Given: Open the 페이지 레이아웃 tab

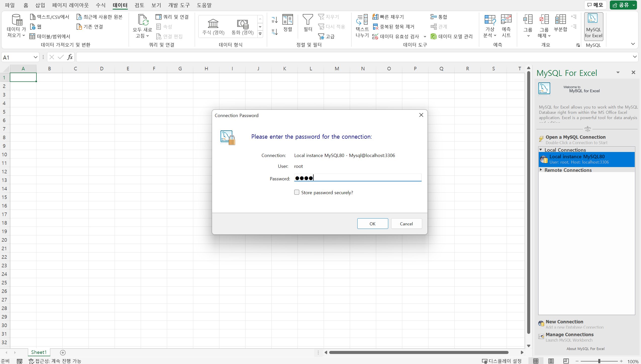Looking at the screenshot, I should tap(70, 5).
